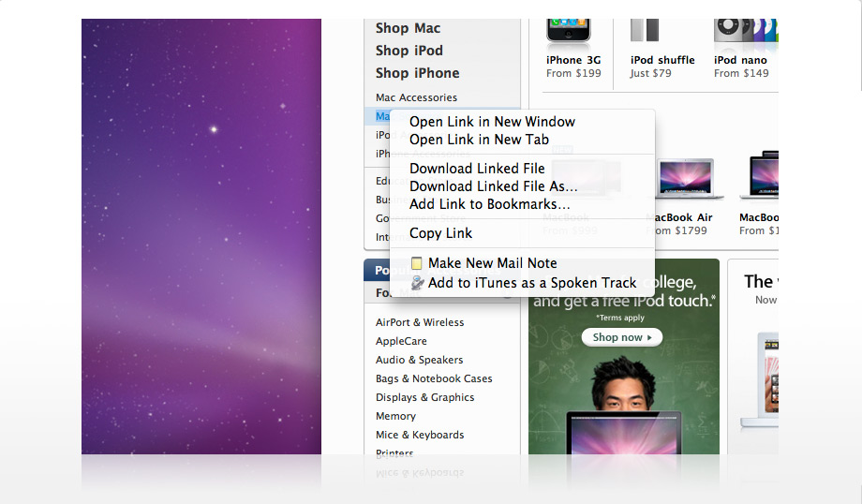The width and height of the screenshot is (862, 504).
Task: Click the free iPod touch college banner
Action: 623,356
